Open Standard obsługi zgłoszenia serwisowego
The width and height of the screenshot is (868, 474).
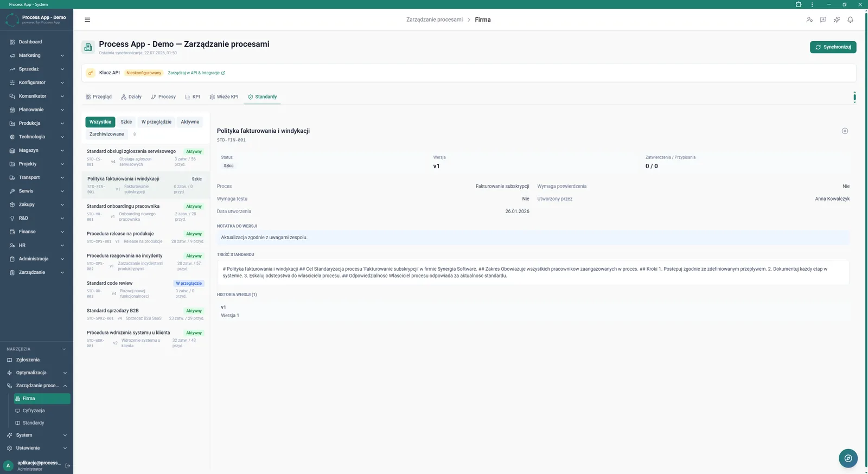pyautogui.click(x=145, y=158)
